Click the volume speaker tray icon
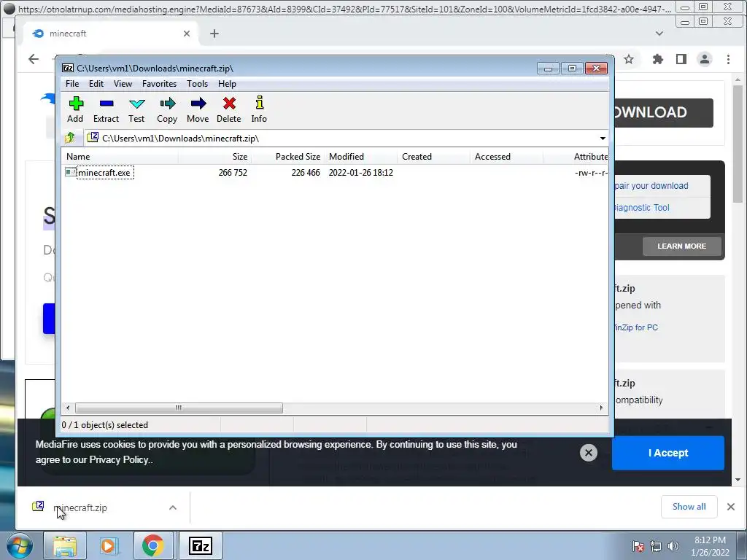The width and height of the screenshot is (747, 560). point(673,546)
